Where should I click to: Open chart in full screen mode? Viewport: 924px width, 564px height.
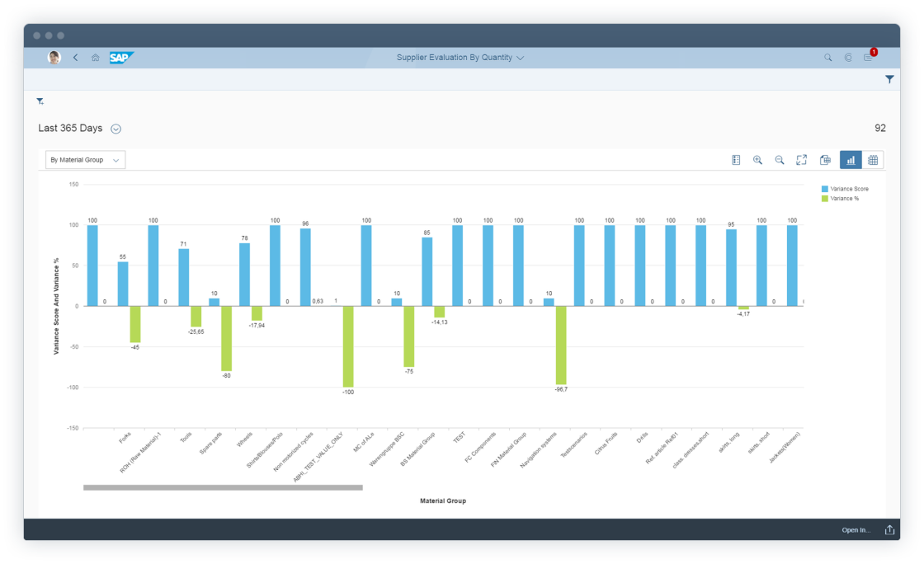click(801, 160)
